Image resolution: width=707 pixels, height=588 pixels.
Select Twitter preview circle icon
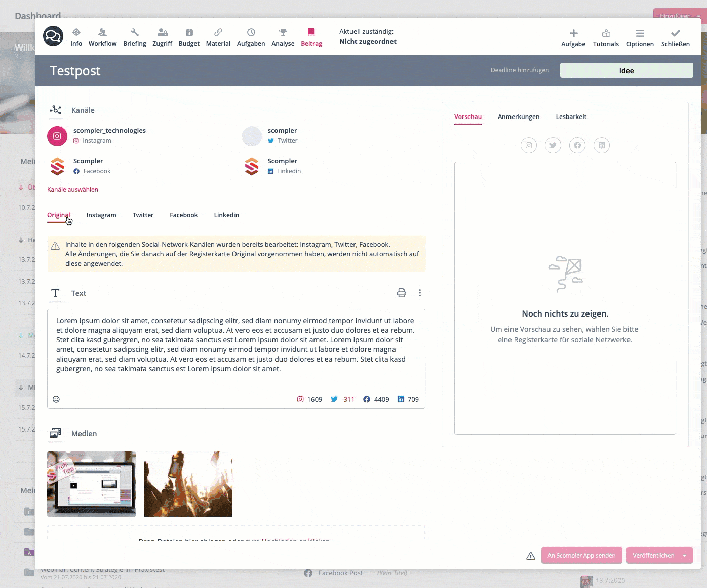[553, 145]
